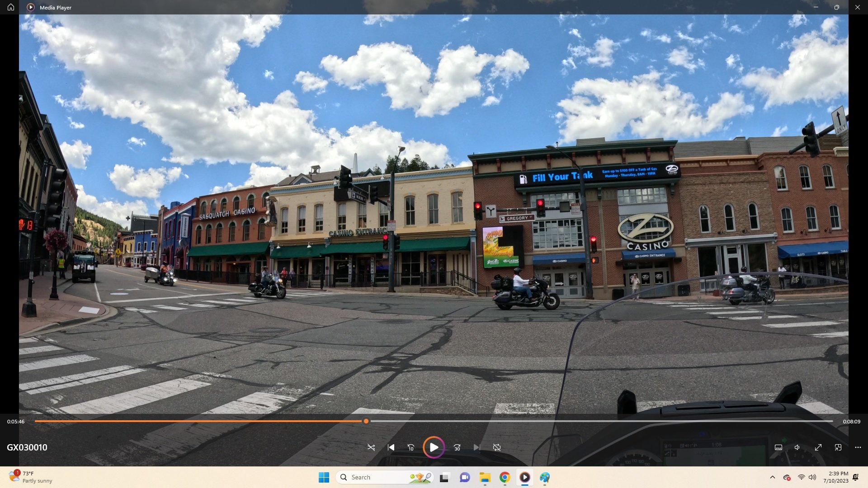Click the taskbar Search box
This screenshot has height=488, width=868.
pyautogui.click(x=385, y=477)
